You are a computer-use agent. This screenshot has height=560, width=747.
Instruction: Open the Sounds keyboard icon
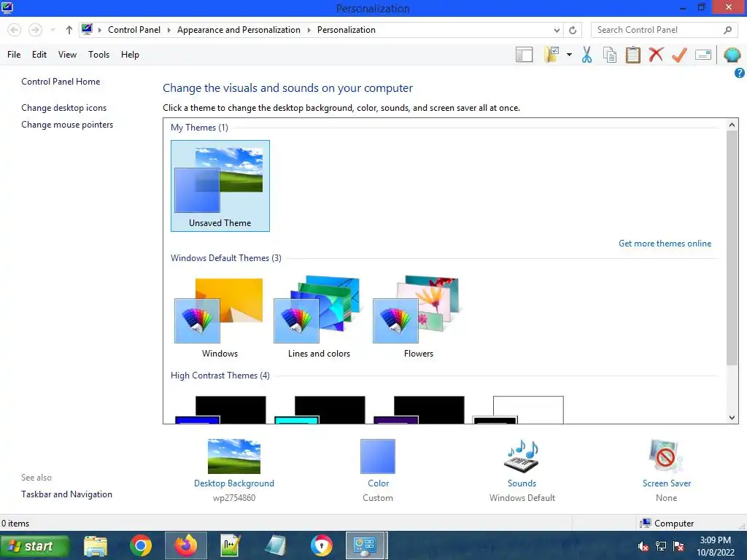click(x=522, y=456)
